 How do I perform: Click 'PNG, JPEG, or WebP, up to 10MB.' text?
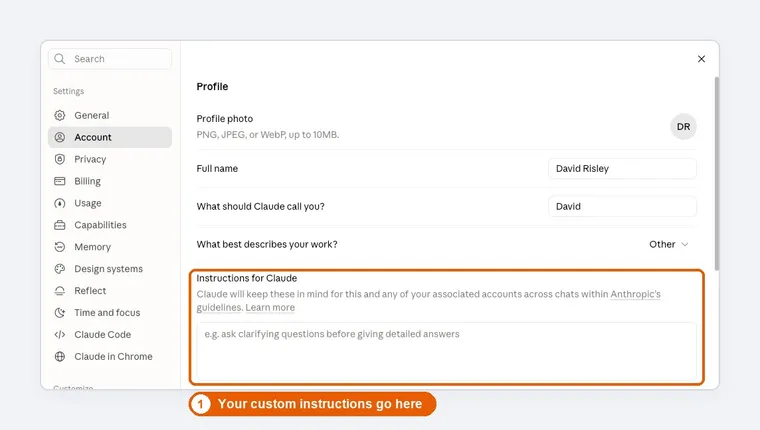click(268, 135)
